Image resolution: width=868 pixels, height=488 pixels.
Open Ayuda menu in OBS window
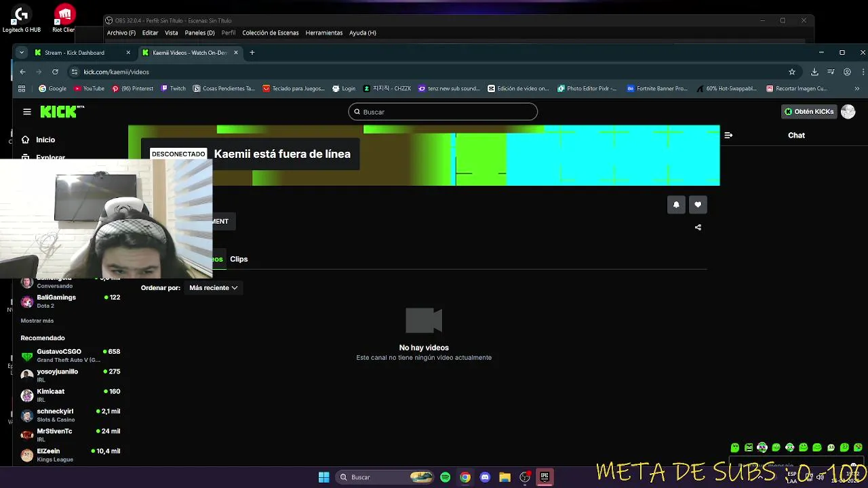(362, 33)
